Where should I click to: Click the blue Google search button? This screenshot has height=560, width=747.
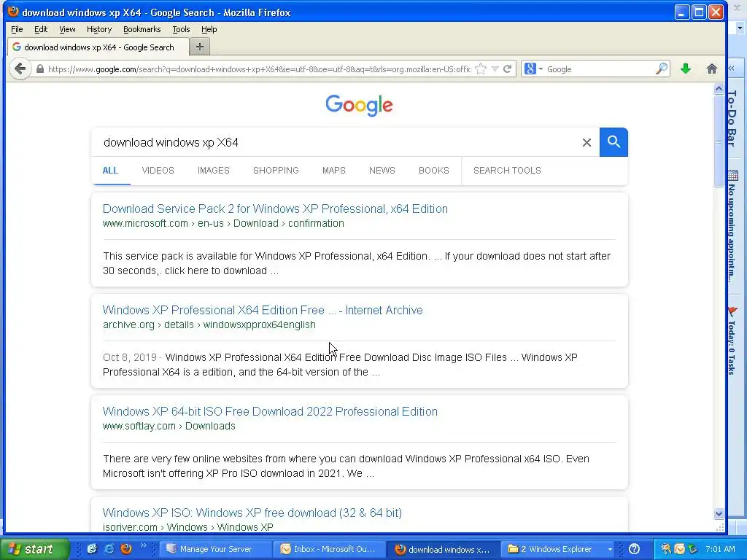pyautogui.click(x=614, y=142)
